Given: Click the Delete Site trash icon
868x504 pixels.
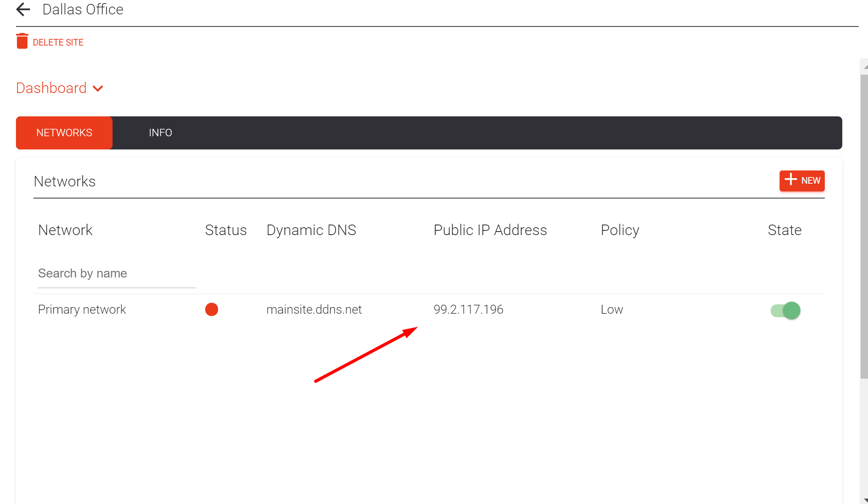Looking at the screenshot, I should tap(22, 41).
